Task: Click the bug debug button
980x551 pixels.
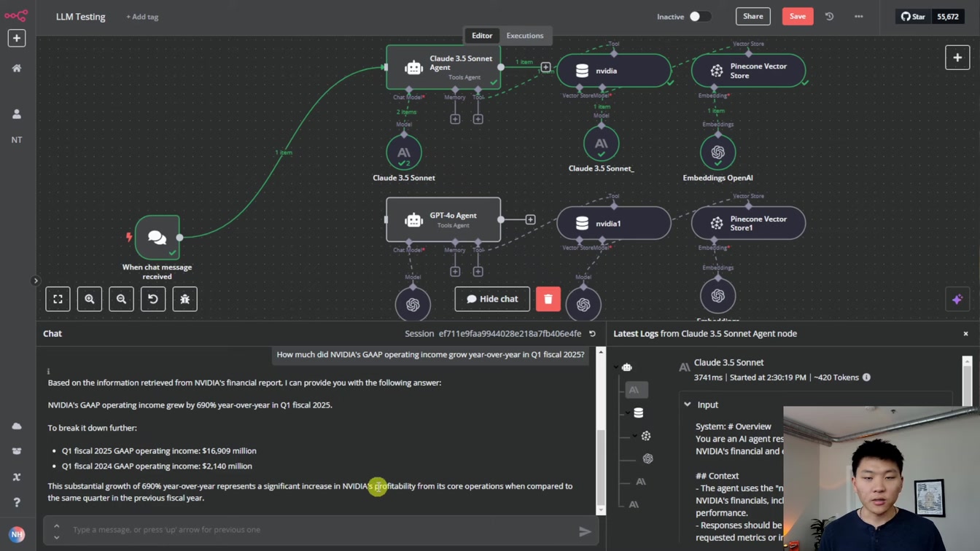Action: 185,299
